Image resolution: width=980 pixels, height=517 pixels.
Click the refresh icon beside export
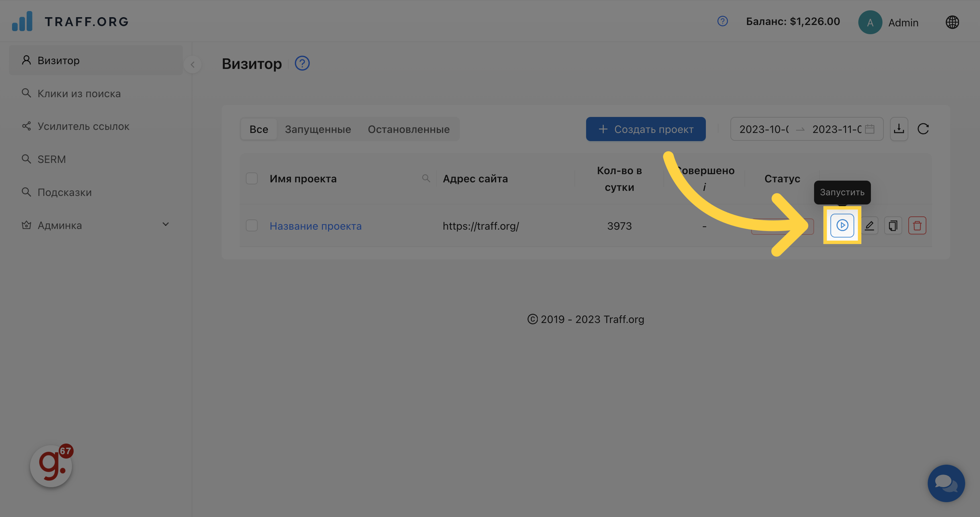click(x=923, y=129)
